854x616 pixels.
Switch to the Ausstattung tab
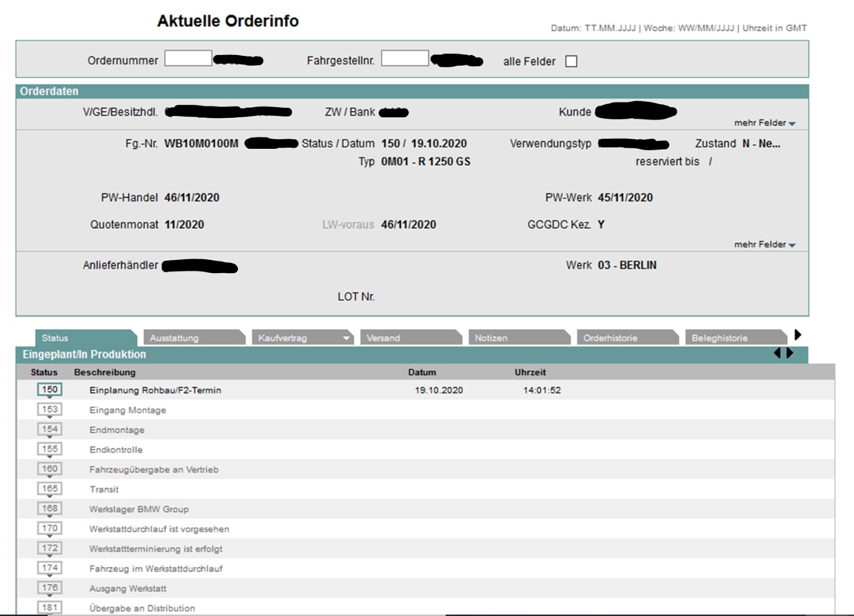[192, 338]
